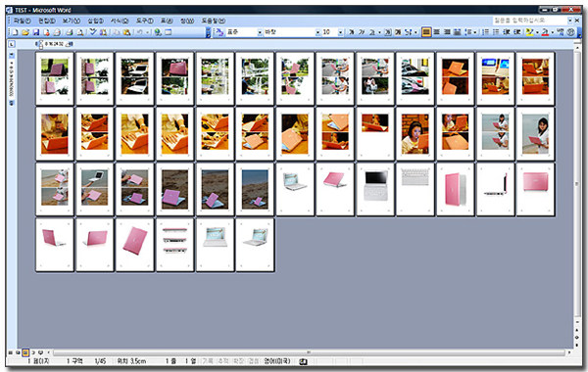This screenshot has width=588, height=372.
Task: Click the phonetic guide icon beside font color
Action: (x=561, y=32)
